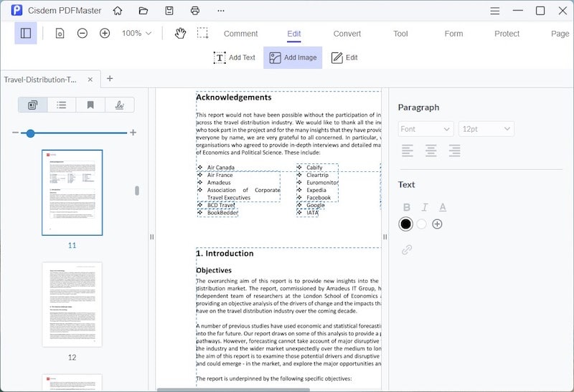Toggle bold text formatting
The height and width of the screenshot is (392, 574).
click(407, 207)
